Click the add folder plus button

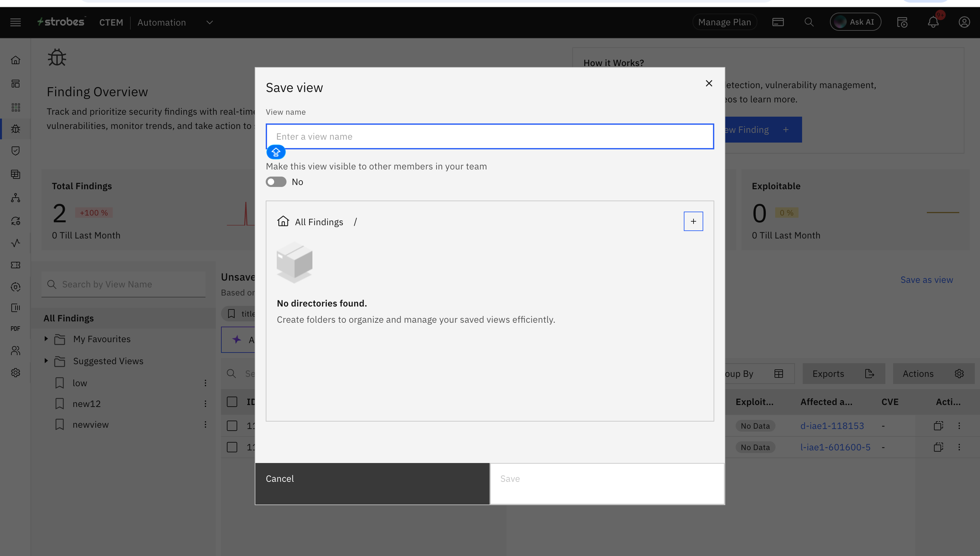point(693,222)
